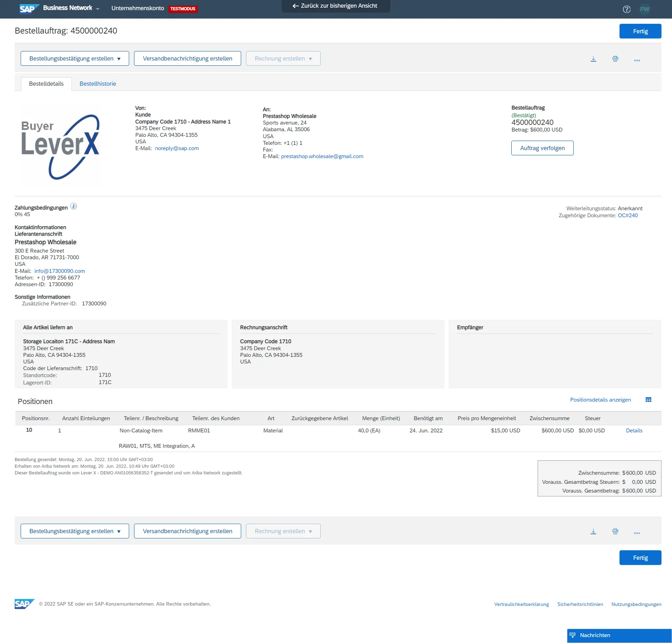Click the Buyer LeverX logo image
This screenshot has height=643, width=672.
[x=60, y=147]
